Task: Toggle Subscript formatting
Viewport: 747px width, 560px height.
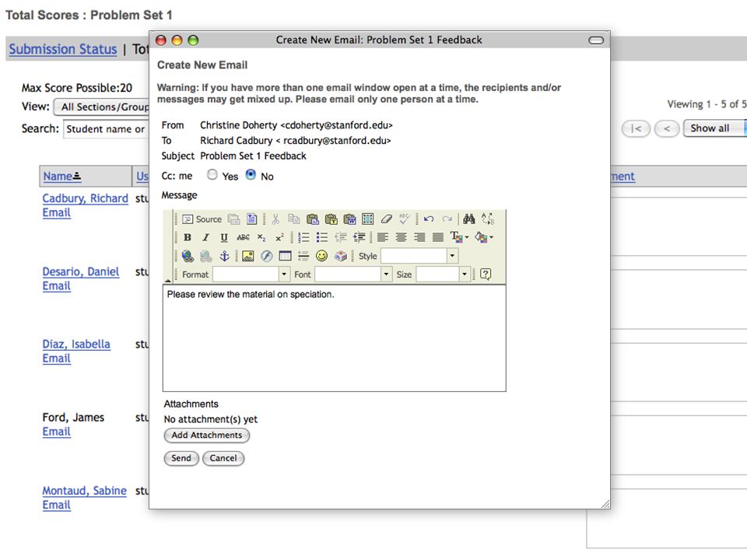Action: click(x=261, y=237)
